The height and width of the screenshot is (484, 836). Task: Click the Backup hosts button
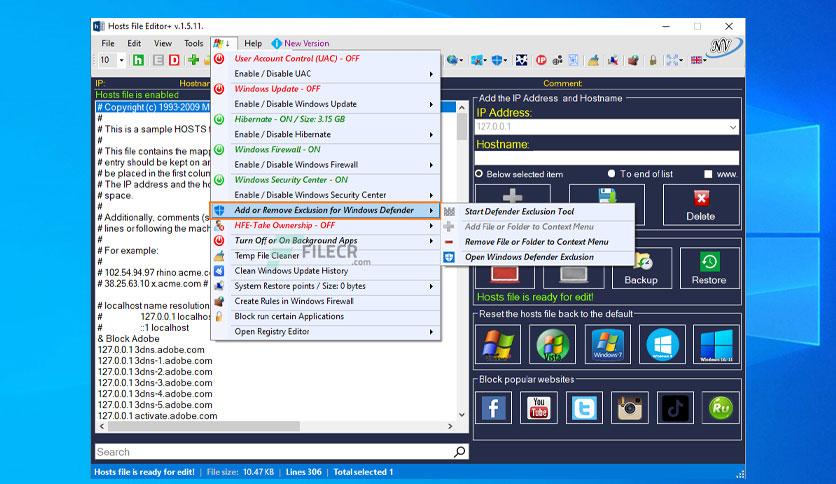[x=640, y=268]
